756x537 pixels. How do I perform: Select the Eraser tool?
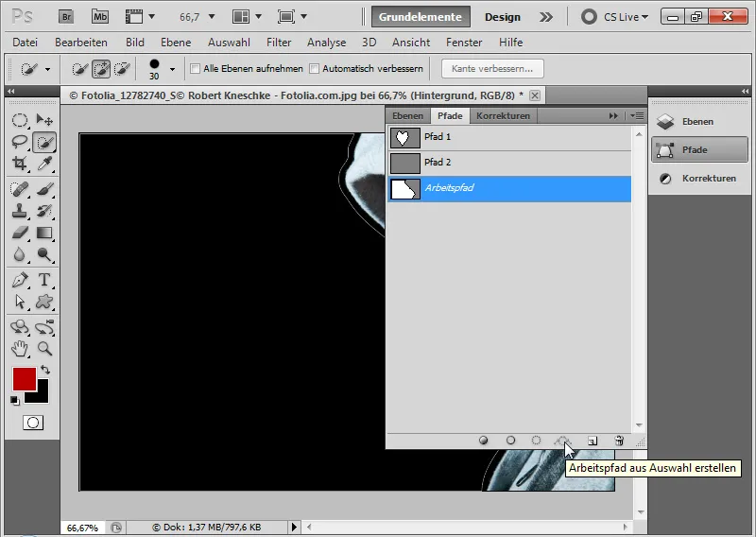(19, 233)
